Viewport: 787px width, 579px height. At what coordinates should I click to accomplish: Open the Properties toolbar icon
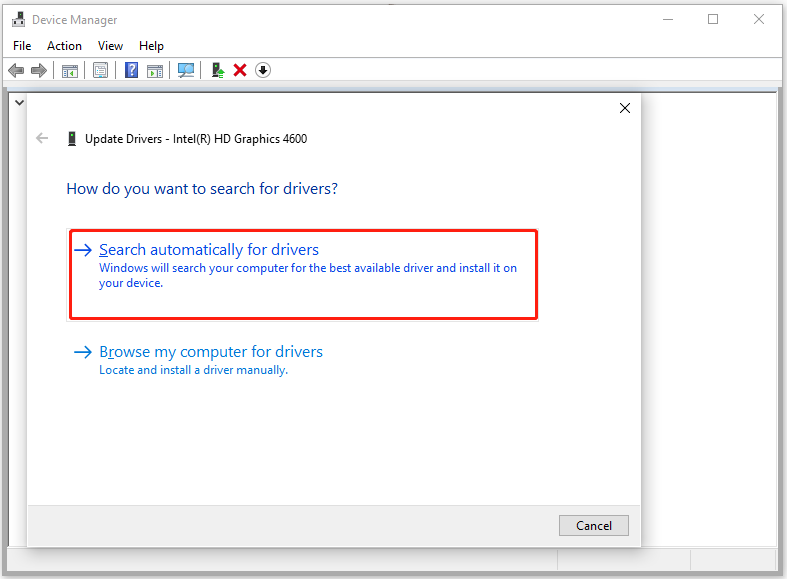click(100, 70)
